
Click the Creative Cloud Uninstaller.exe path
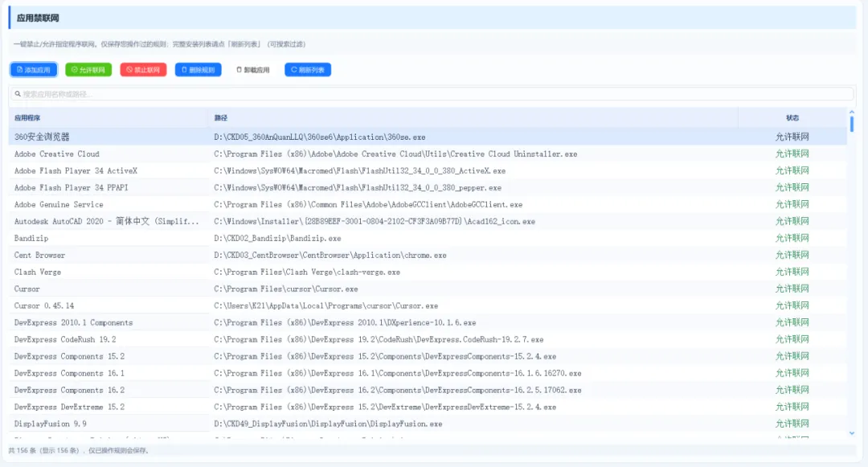[x=395, y=154]
